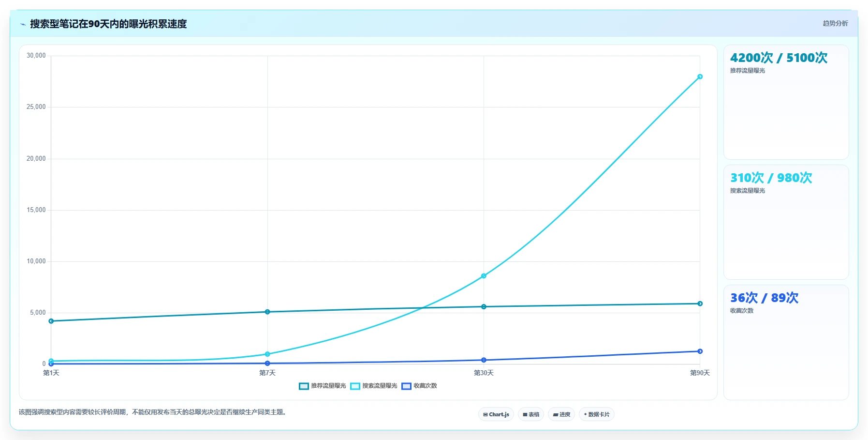Open the 4200次 / 5100次 stat card

click(x=786, y=102)
